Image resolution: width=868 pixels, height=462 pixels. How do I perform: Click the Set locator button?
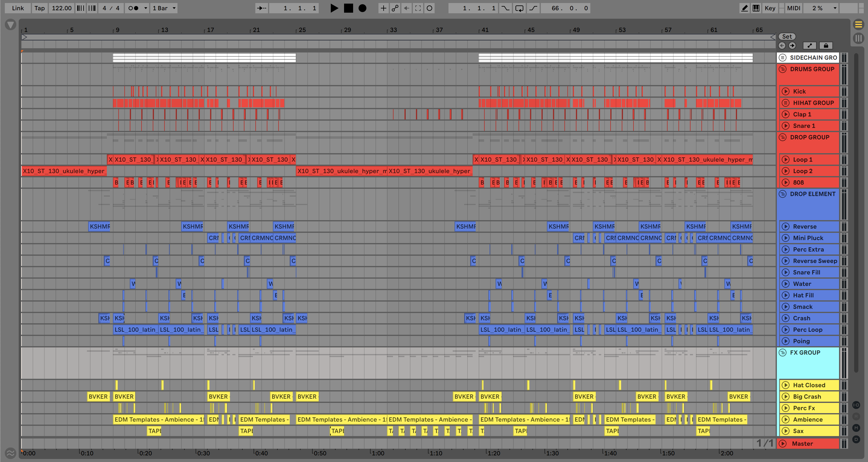[x=787, y=36]
